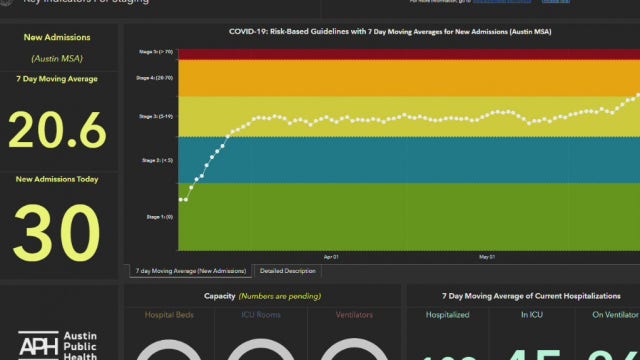640x360 pixels.
Task: Click the Stage 2: (< 5) axis label
Action: (157, 160)
